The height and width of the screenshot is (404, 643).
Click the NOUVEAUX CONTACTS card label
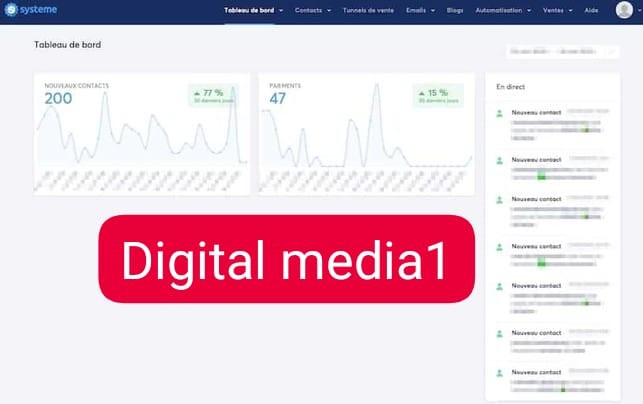point(77,86)
